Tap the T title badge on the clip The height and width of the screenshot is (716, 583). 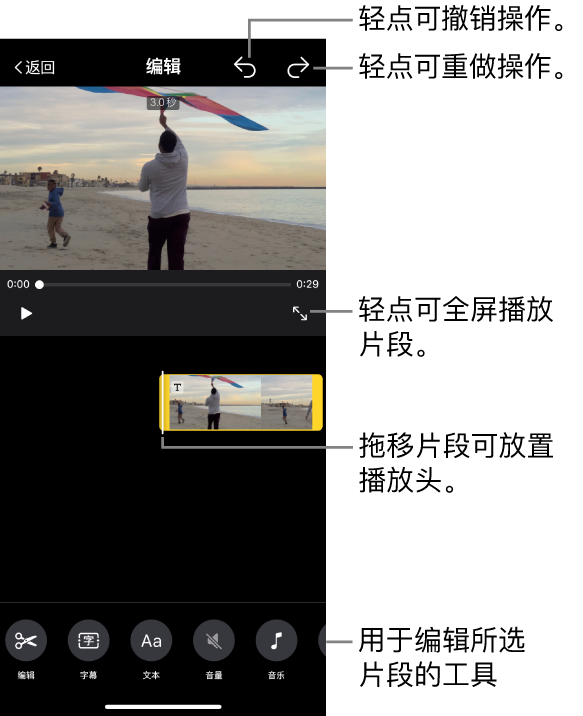tap(178, 387)
